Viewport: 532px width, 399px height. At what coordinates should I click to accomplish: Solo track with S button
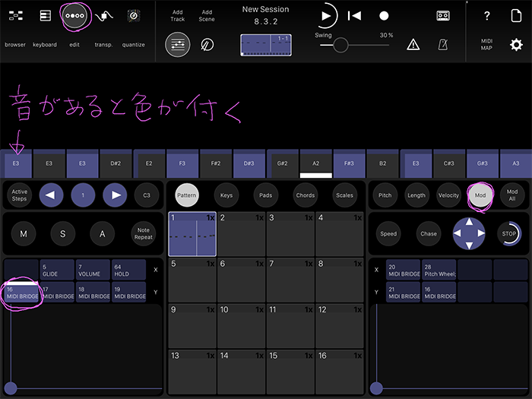coord(63,234)
